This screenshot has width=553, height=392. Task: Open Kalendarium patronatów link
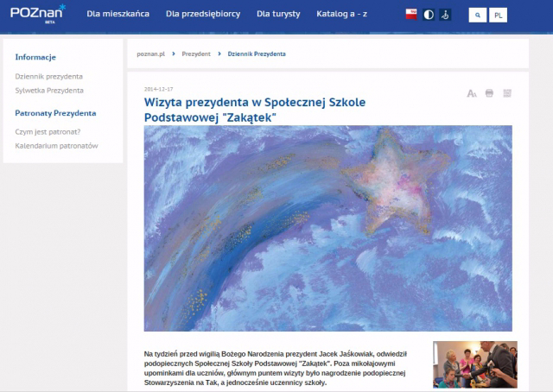(x=56, y=146)
